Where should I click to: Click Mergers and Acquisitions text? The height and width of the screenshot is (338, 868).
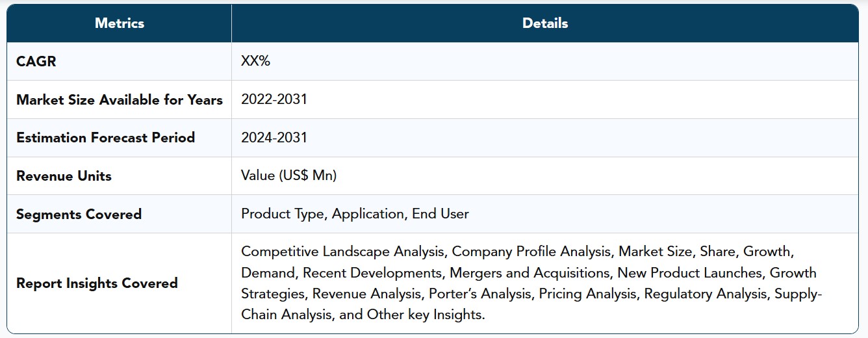point(530,273)
